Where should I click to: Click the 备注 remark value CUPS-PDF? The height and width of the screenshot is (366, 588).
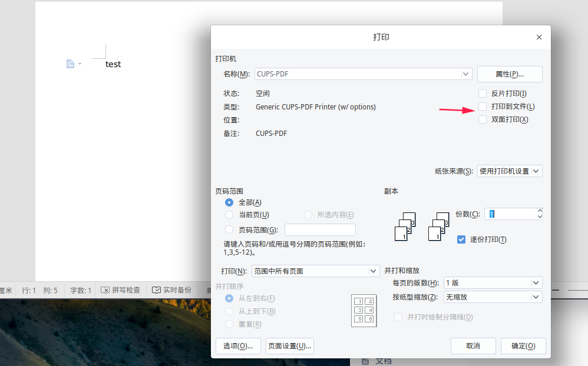point(271,134)
